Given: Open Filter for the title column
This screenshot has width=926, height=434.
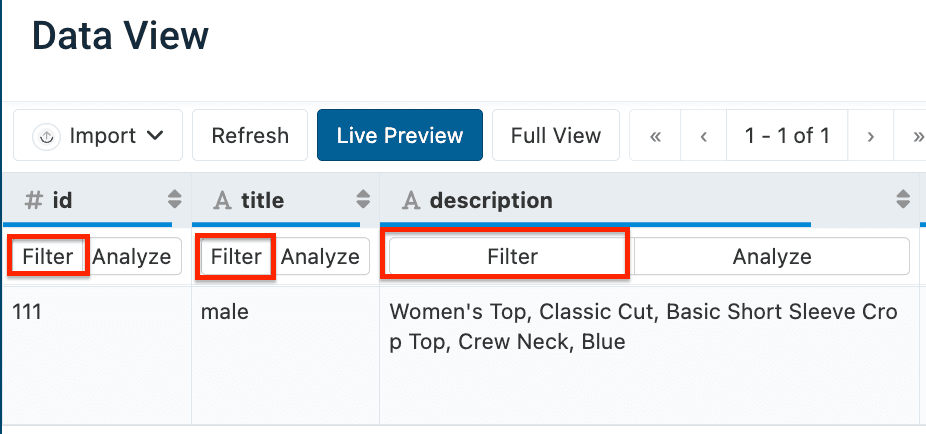Looking at the screenshot, I should tap(236, 257).
